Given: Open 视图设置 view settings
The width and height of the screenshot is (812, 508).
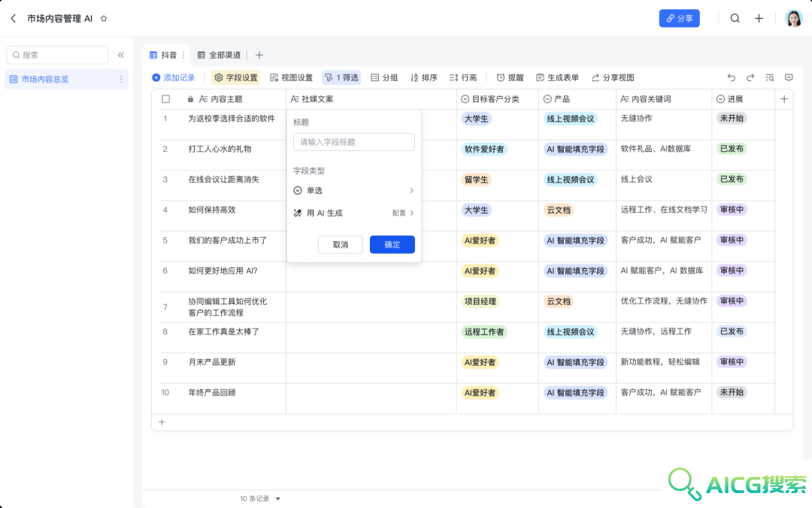Looking at the screenshot, I should (292, 77).
